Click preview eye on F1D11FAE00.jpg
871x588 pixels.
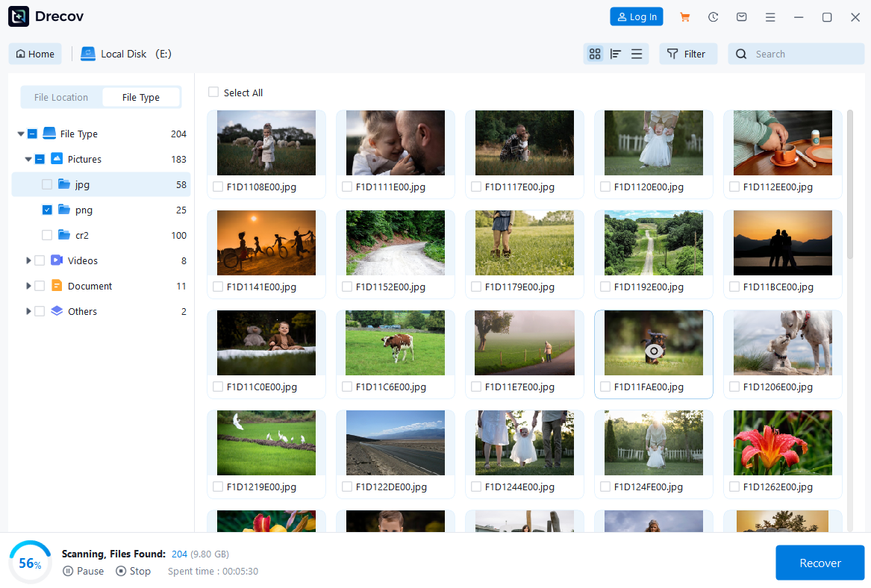[654, 351]
